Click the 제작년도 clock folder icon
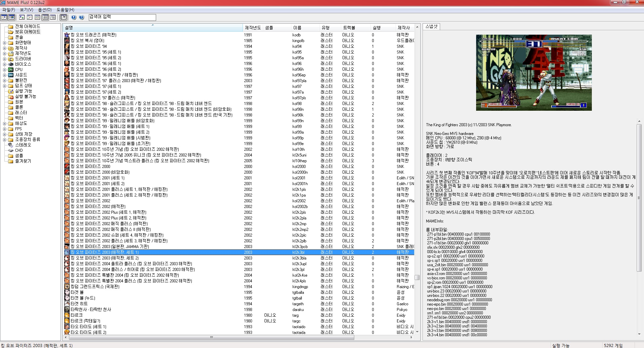This screenshot has height=348, width=644. tap(11, 54)
